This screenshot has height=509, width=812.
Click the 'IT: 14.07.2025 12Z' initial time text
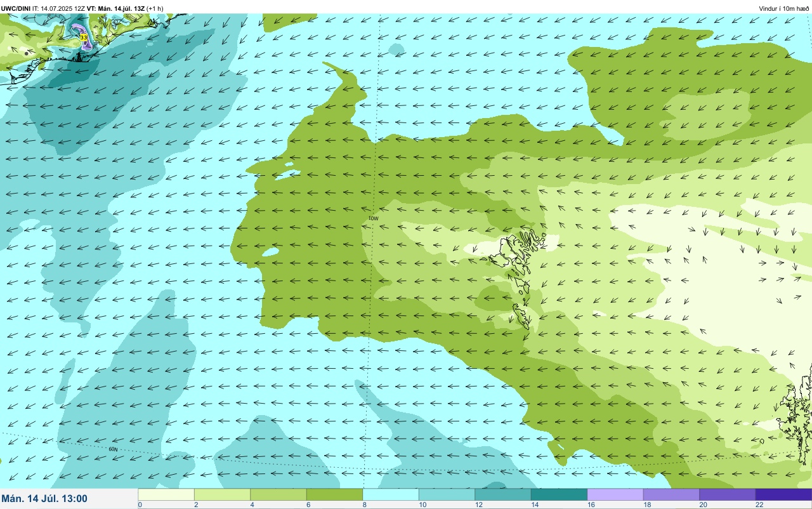point(58,8)
